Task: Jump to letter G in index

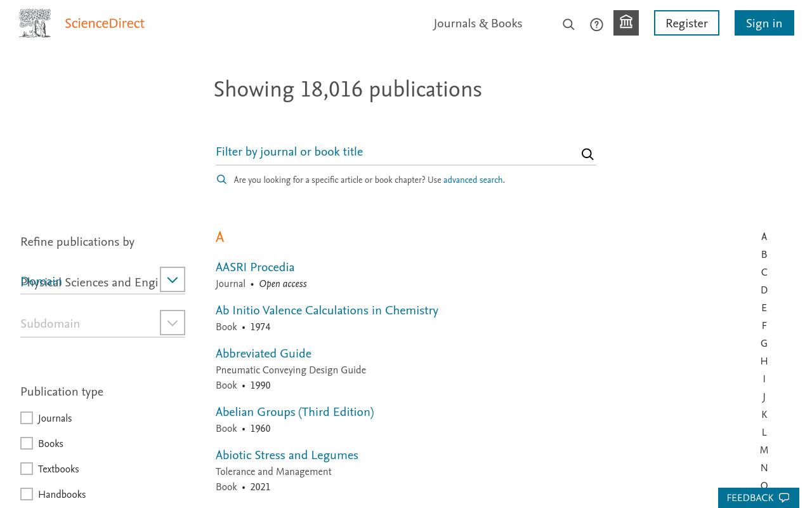Action: [764, 344]
